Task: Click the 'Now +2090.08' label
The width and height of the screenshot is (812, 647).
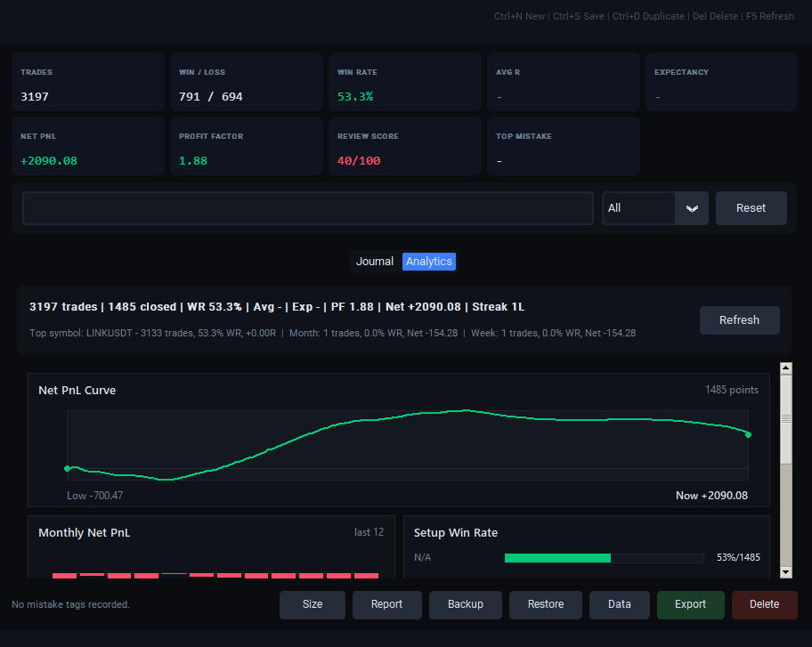Action: point(711,496)
